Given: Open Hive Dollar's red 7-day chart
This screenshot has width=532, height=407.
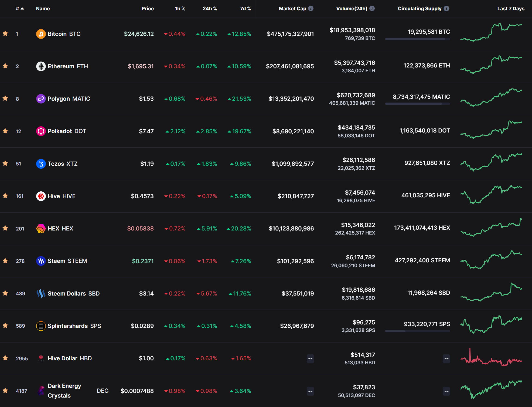Looking at the screenshot, I should (491, 357).
